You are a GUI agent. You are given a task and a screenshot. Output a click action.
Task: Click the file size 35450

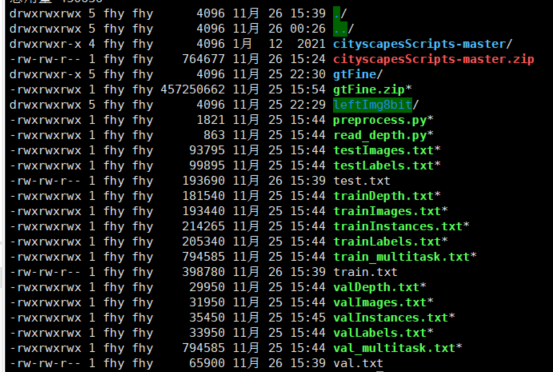(x=207, y=317)
